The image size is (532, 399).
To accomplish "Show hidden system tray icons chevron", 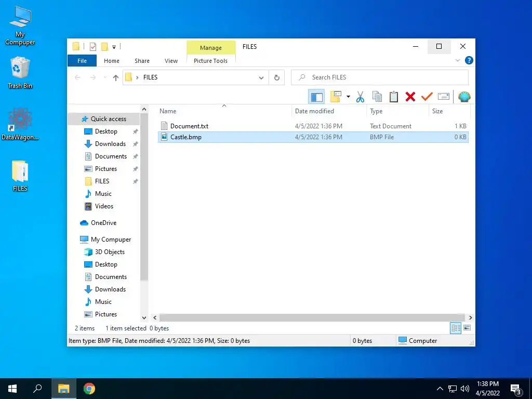I will tap(440, 389).
